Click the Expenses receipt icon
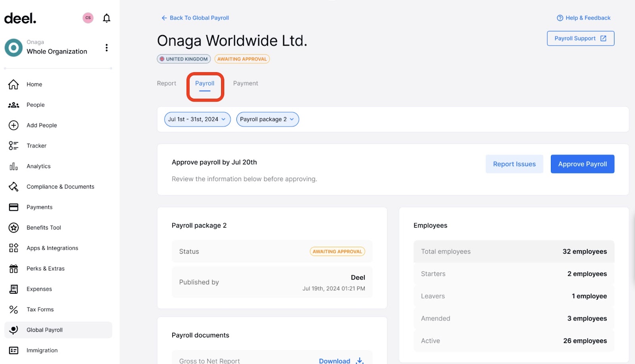Image resolution: width=635 pixels, height=364 pixels. pyautogui.click(x=13, y=289)
